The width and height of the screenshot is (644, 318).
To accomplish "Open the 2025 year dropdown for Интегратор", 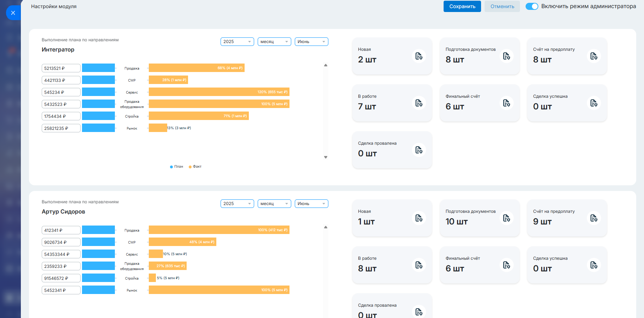I will point(237,42).
